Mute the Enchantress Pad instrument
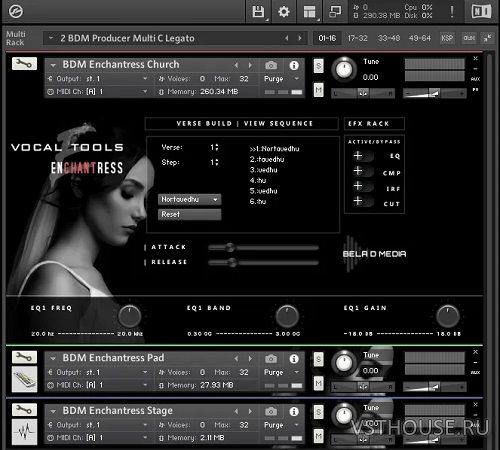The image size is (500, 450). [x=319, y=383]
